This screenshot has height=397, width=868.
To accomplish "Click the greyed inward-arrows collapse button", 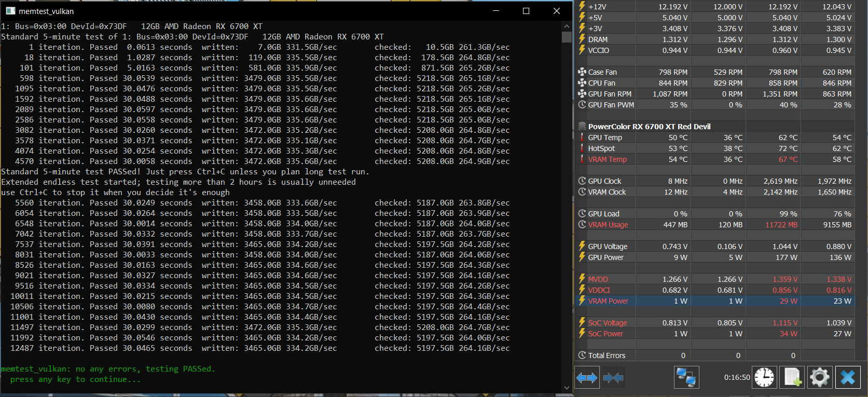I will pos(613,377).
